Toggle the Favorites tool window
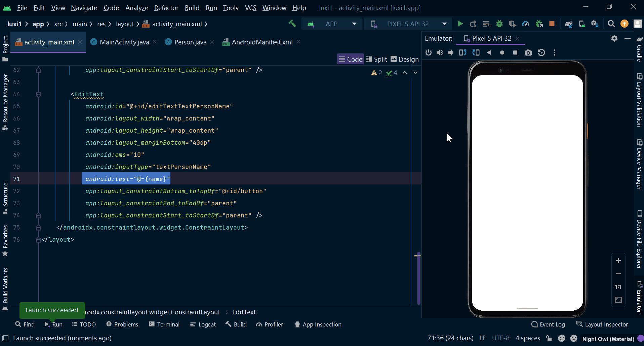Screen dimensions: 644x346 click(x=5, y=240)
